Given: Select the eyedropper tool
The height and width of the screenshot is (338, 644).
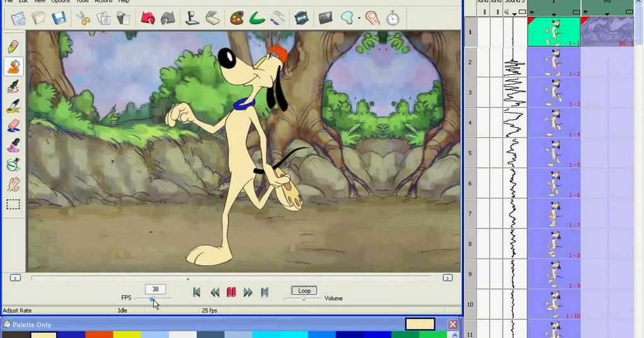Looking at the screenshot, I should [13, 145].
